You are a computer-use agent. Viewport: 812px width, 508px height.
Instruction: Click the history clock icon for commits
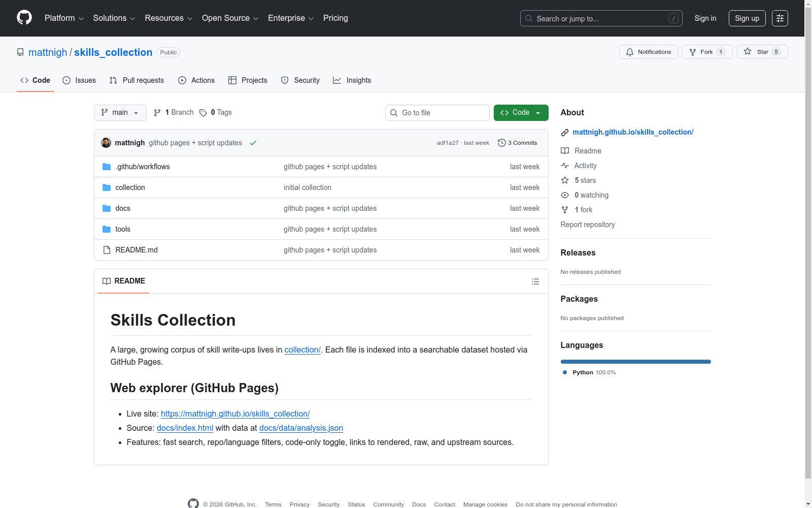click(x=501, y=143)
